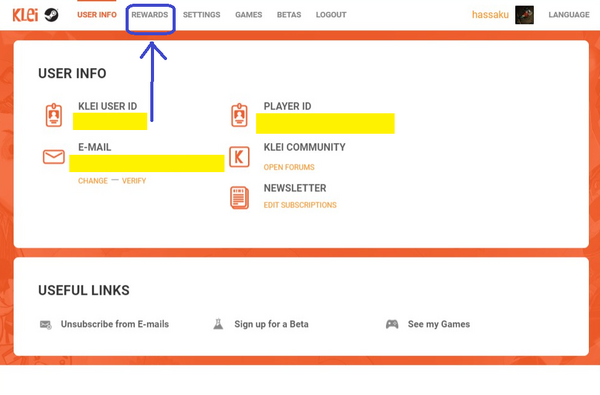Image resolution: width=600 pixels, height=395 pixels.
Task: Click the Klei logo
Action: (x=25, y=15)
